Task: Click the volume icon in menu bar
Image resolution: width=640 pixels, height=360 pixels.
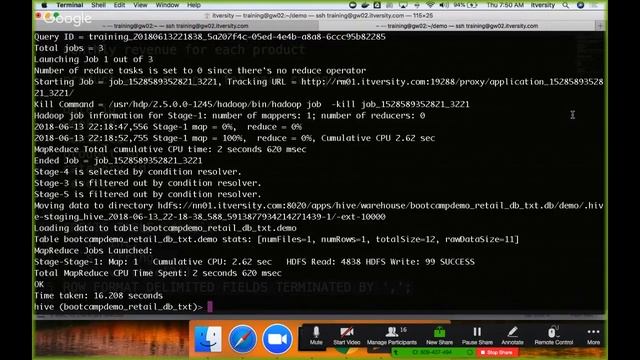Action: click(x=443, y=5)
